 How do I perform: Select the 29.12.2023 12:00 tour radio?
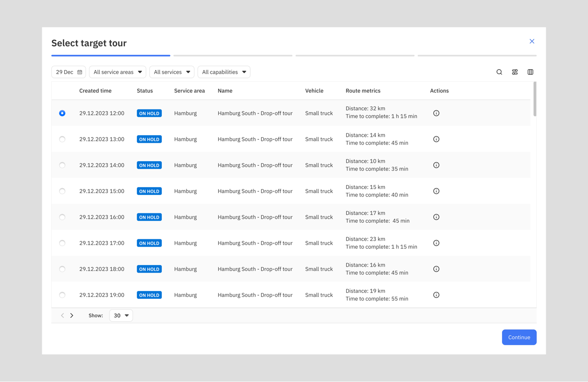pyautogui.click(x=62, y=113)
